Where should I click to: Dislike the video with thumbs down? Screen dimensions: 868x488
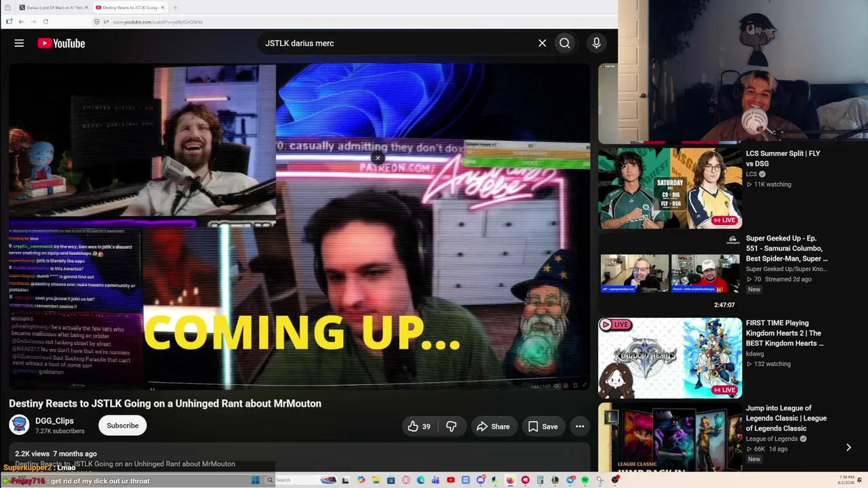click(452, 426)
